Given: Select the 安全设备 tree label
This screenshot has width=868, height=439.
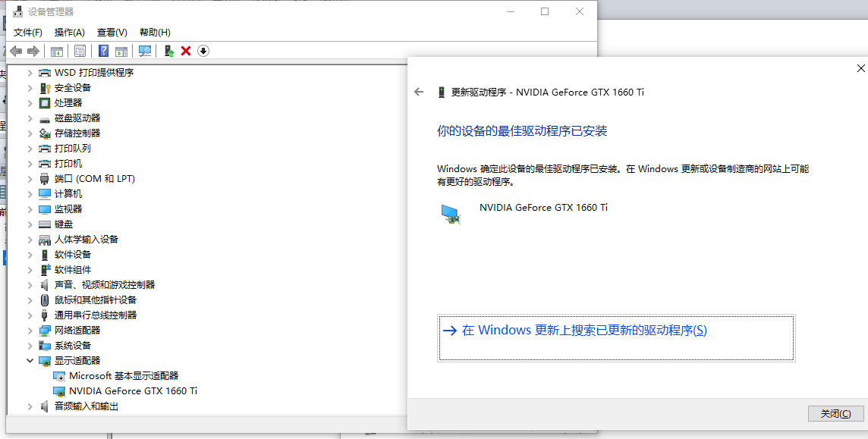Looking at the screenshot, I should click(73, 88).
